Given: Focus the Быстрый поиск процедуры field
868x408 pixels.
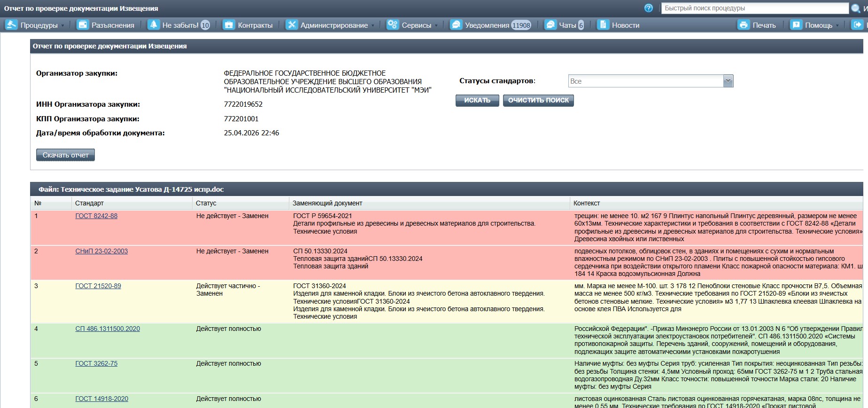Looking at the screenshot, I should (x=755, y=8).
